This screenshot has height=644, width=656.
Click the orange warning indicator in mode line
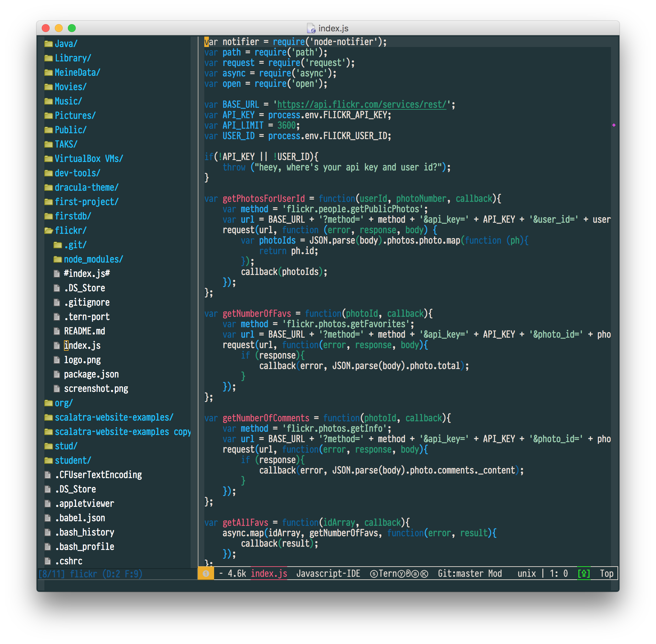point(206,574)
